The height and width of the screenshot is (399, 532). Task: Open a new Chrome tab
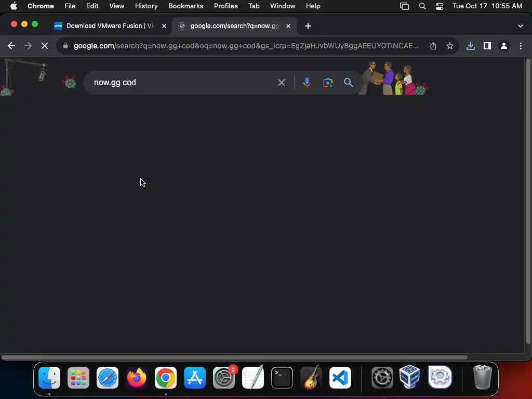coord(308,26)
